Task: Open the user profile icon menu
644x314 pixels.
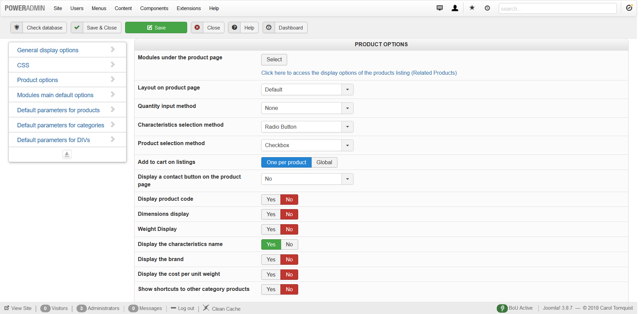Action: pyautogui.click(x=455, y=8)
